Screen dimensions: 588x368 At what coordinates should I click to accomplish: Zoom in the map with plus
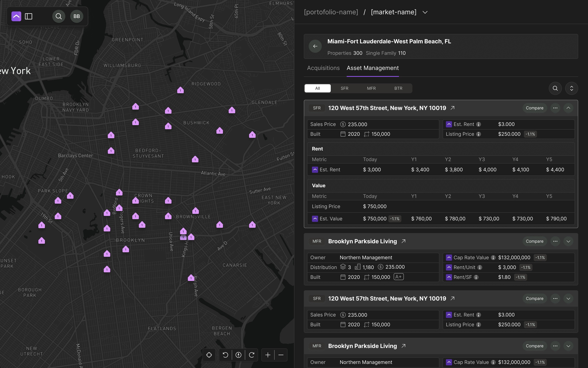coord(268,355)
